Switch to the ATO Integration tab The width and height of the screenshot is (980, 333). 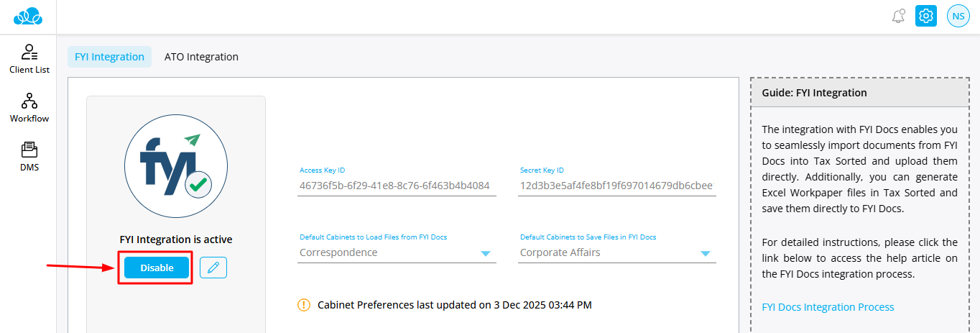(201, 57)
